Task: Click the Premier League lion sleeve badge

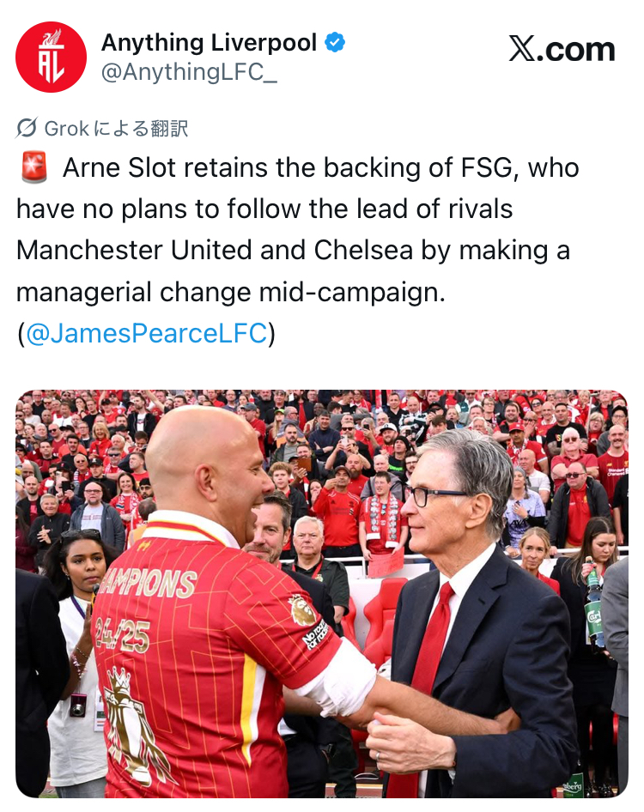Action: tap(303, 609)
